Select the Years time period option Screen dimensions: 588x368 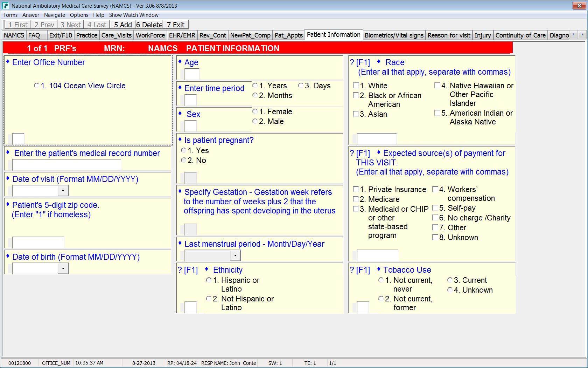tap(255, 86)
